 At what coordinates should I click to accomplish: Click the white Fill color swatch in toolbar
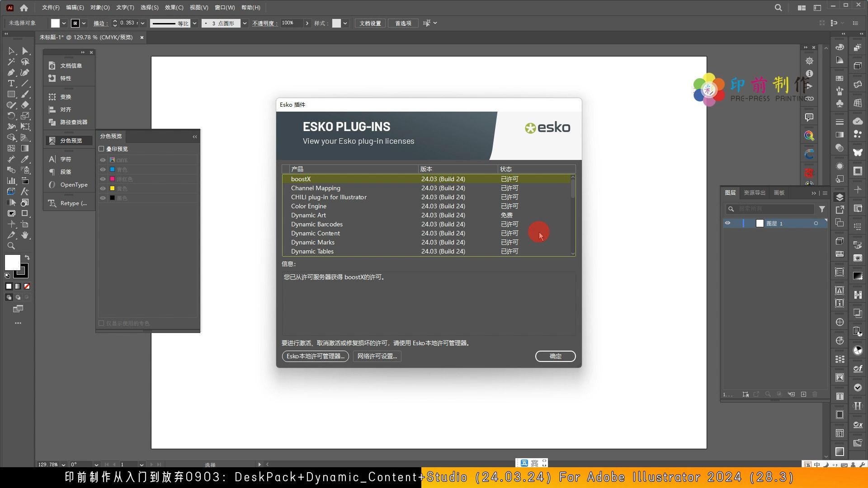(12, 263)
